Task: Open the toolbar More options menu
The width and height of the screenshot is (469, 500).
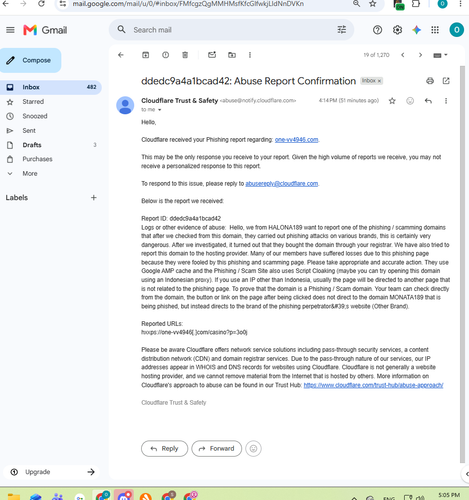Action: [250, 55]
